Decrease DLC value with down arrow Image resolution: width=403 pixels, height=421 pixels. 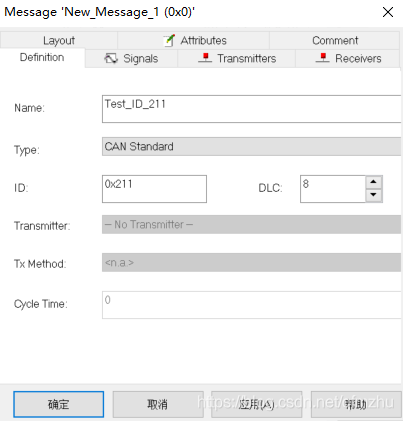[374, 195]
